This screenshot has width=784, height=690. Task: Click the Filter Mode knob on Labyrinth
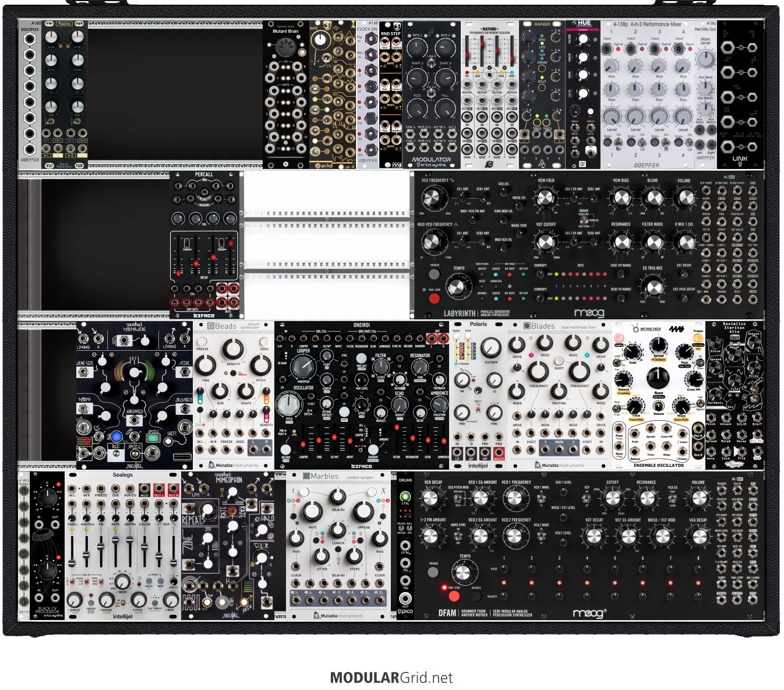click(x=652, y=241)
